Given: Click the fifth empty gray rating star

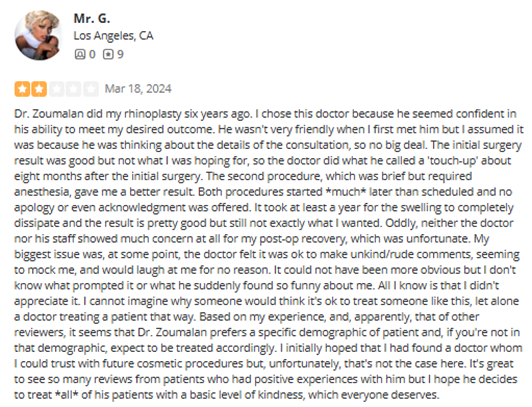Looking at the screenshot, I should point(91,89).
